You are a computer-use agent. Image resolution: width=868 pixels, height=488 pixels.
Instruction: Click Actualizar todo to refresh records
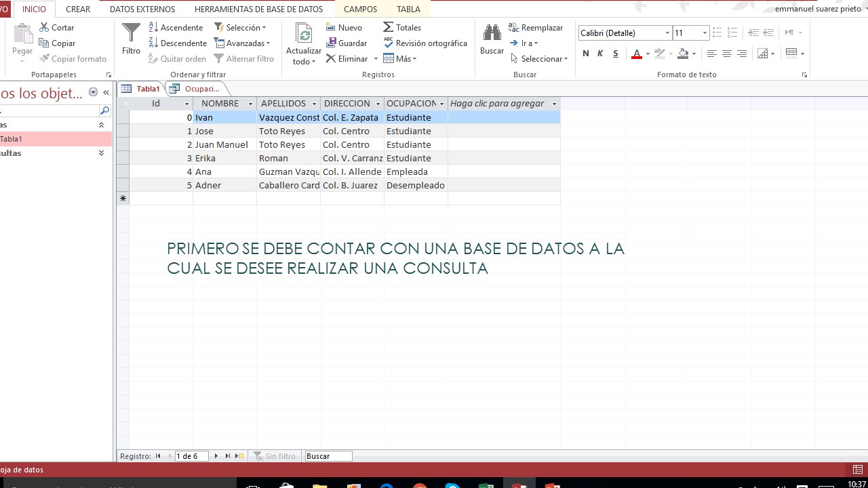tap(302, 42)
